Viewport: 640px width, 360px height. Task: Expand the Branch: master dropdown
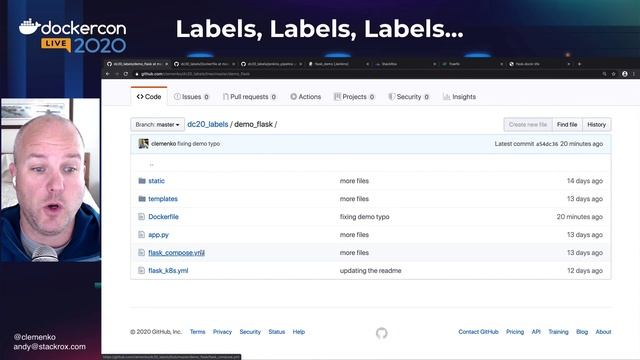click(158, 124)
